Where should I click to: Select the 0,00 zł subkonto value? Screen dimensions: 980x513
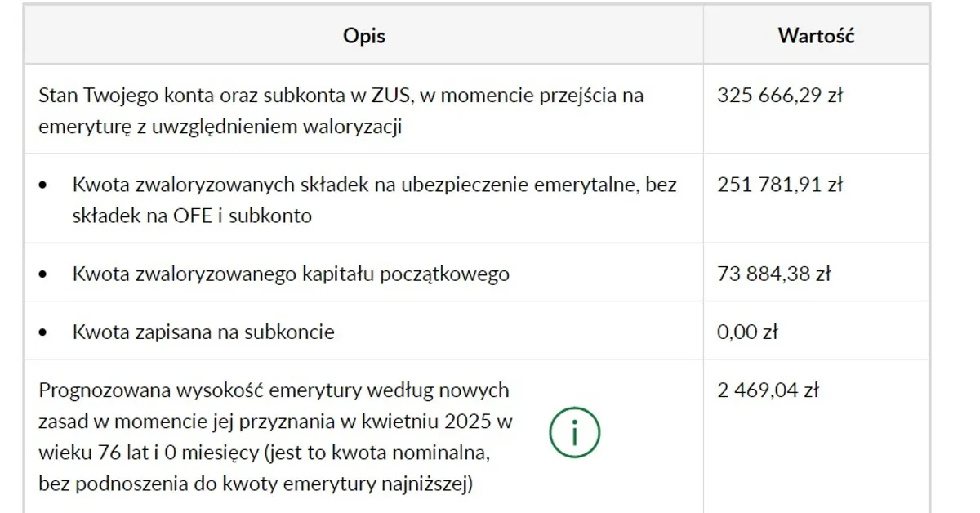[x=748, y=332]
